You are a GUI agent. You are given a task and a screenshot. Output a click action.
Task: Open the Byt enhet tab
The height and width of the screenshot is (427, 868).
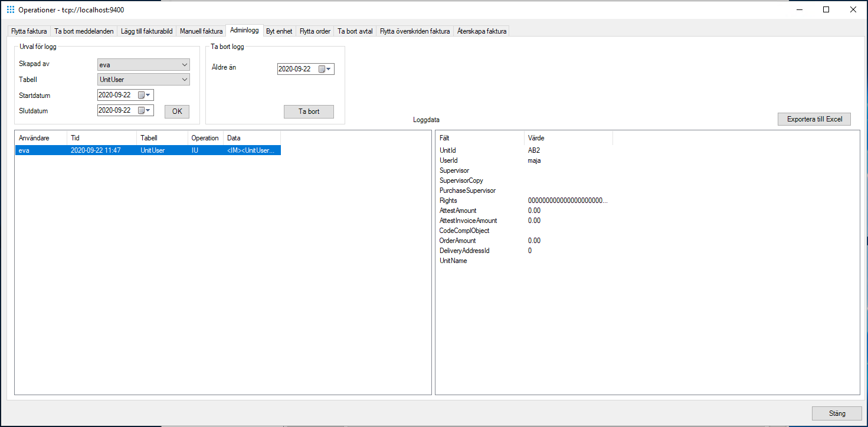[279, 31]
